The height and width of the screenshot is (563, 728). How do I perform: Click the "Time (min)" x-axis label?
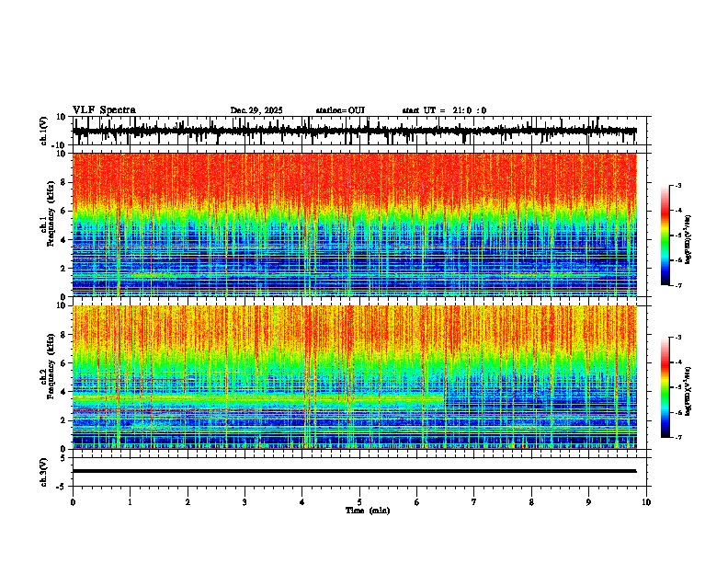(368, 511)
